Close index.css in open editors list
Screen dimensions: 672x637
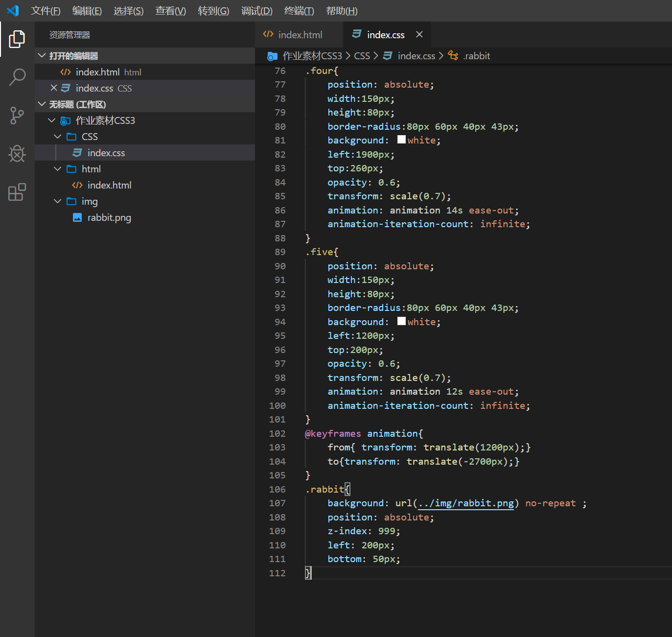(x=54, y=88)
